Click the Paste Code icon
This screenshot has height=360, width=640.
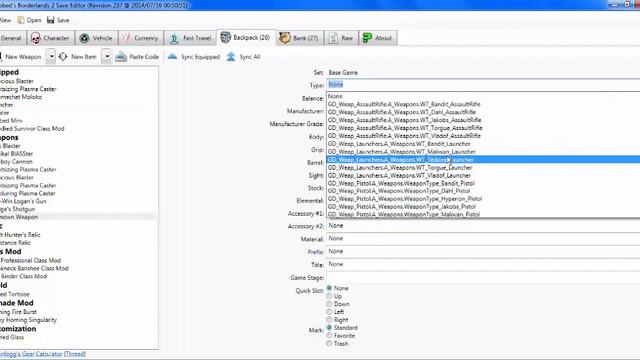121,57
